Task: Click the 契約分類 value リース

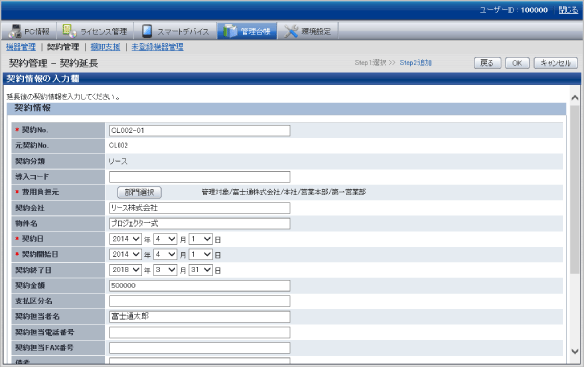Action: tap(118, 161)
